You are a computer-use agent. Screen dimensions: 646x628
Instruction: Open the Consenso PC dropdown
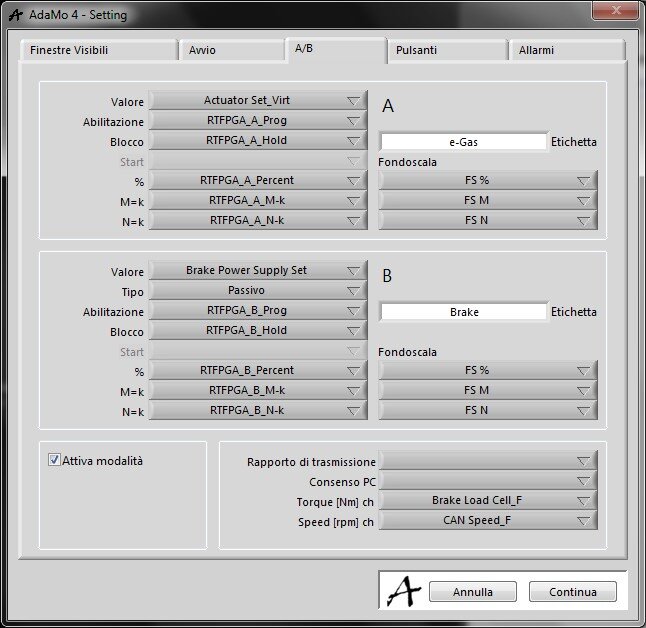click(488, 481)
